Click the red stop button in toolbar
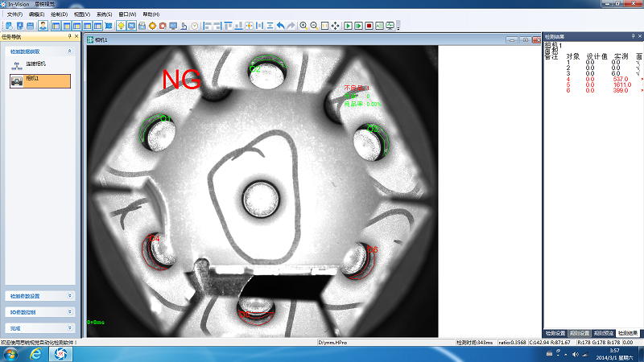Image resolution: width=644 pixels, height=362 pixels. coord(369,26)
